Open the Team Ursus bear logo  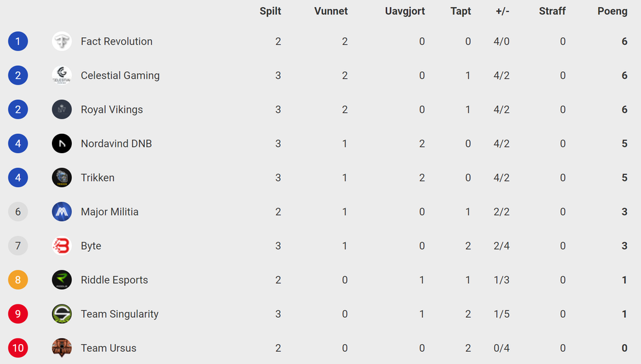tap(62, 348)
